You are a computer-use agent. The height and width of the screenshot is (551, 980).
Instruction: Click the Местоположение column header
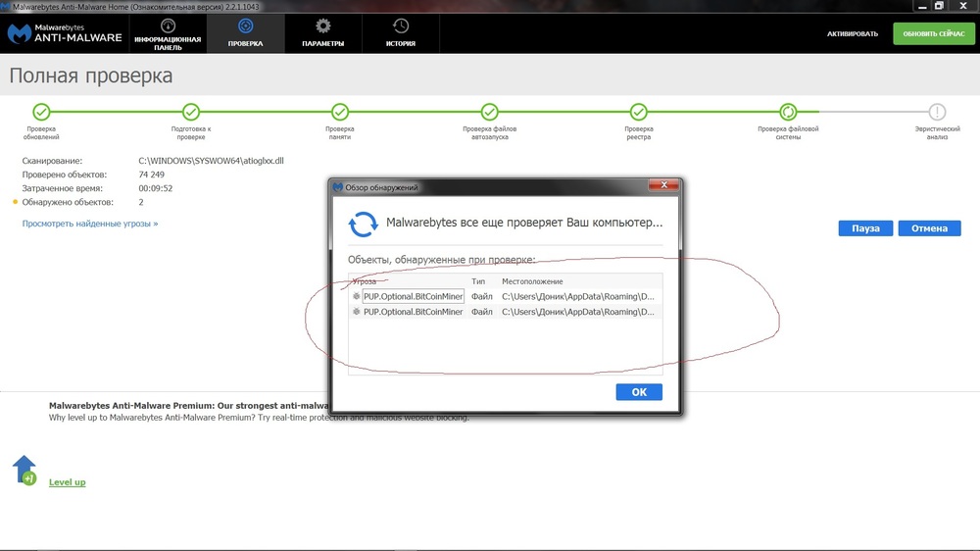pos(532,281)
